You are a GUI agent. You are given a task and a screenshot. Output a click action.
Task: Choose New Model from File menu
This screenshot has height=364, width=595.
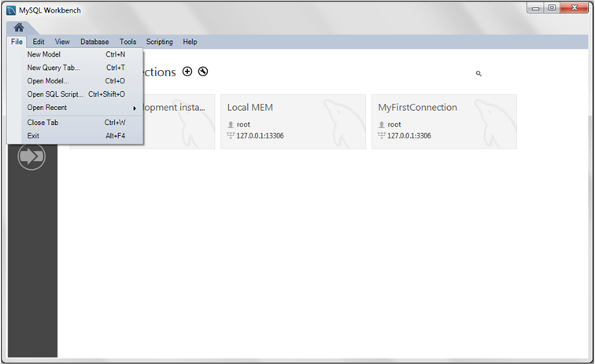(43, 55)
